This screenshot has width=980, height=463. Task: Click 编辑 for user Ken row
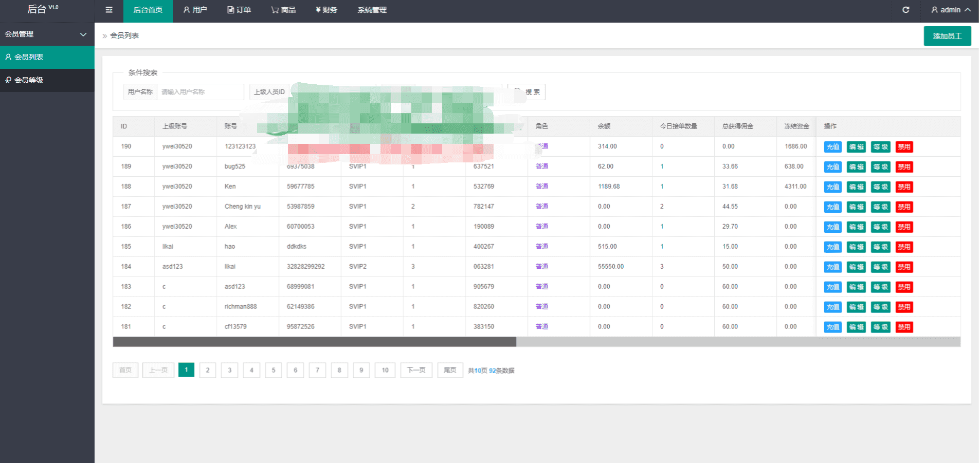[856, 187]
